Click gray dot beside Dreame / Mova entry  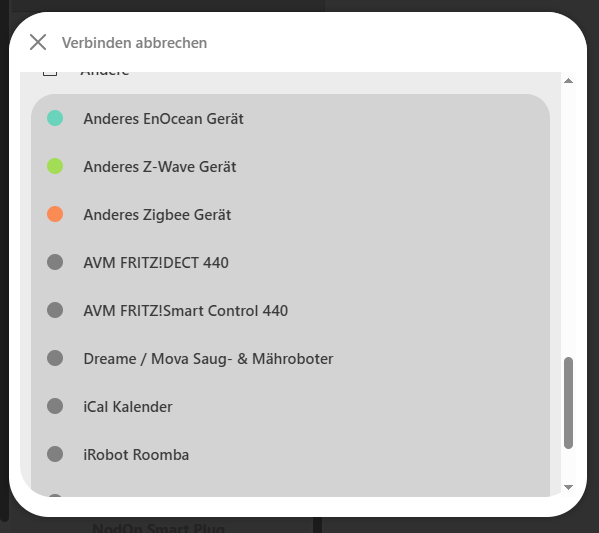point(55,358)
